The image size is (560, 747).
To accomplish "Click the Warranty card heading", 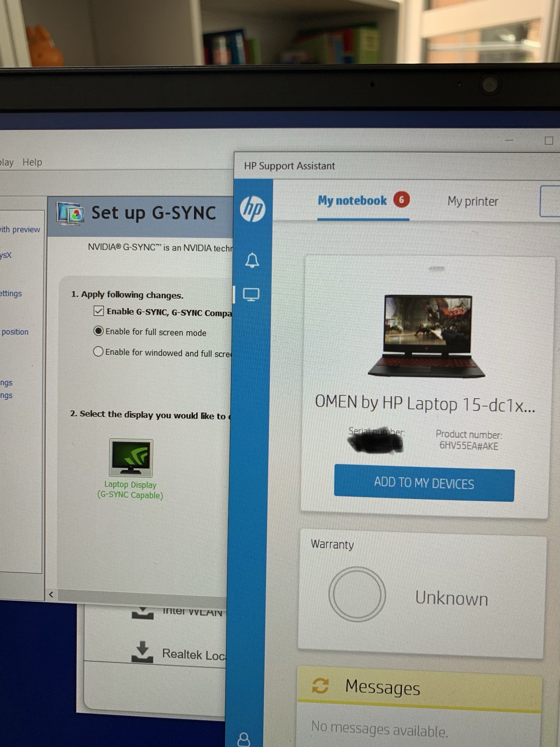I will pyautogui.click(x=332, y=544).
